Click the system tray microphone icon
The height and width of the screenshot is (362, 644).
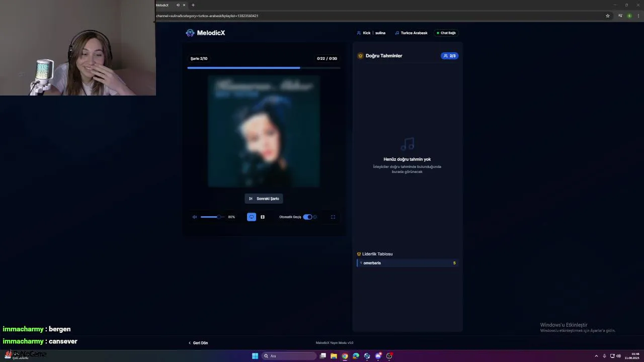pyautogui.click(x=604, y=356)
